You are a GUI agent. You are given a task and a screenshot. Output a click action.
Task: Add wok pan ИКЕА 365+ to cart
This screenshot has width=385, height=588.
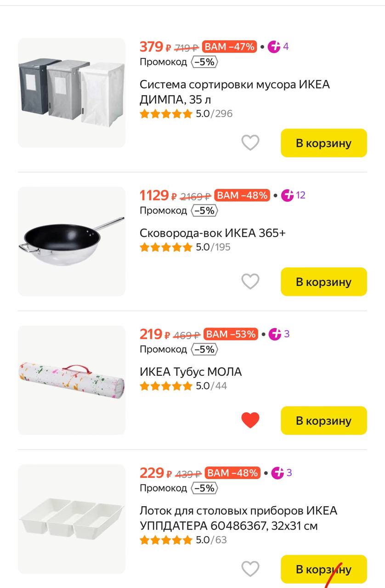323,282
